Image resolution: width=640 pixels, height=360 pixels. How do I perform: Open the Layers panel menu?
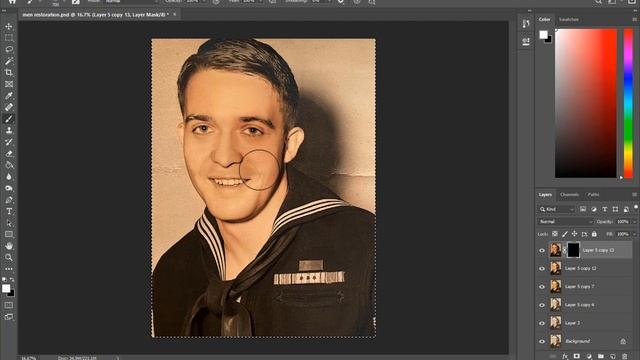click(x=635, y=195)
